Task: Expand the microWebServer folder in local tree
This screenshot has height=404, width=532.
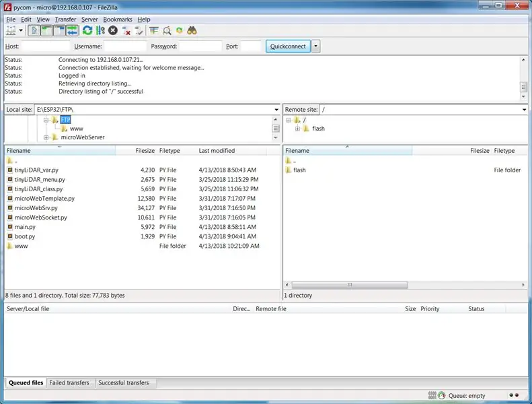Action: pos(46,137)
